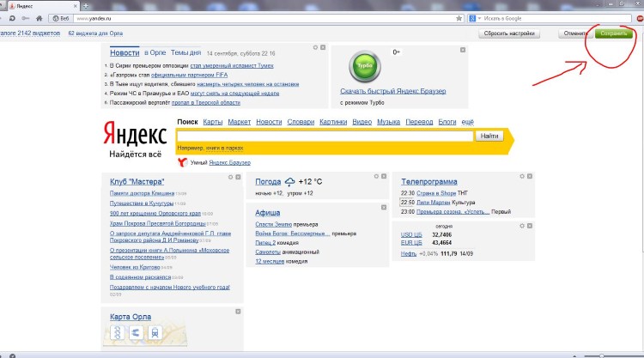Open the 'Видео' service tab

point(361,122)
